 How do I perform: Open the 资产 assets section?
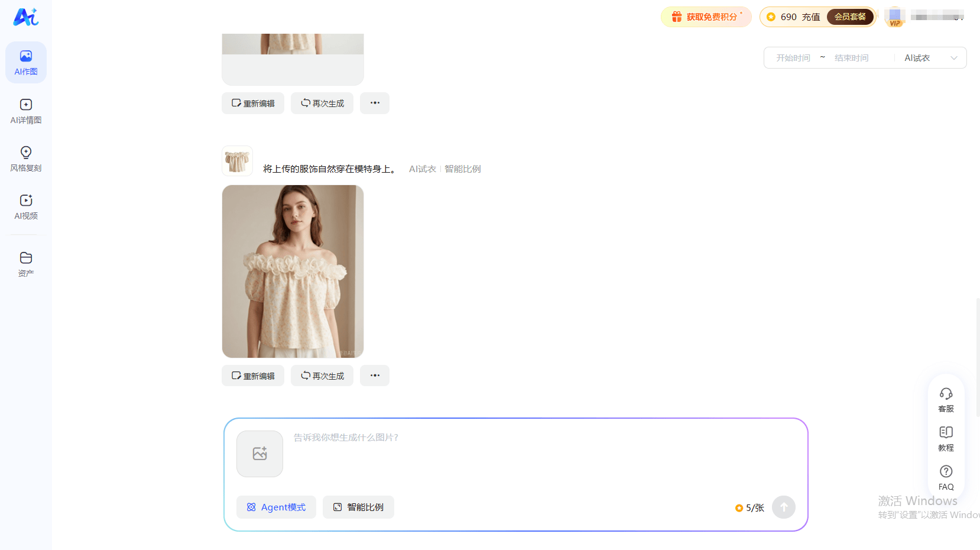[26, 264]
